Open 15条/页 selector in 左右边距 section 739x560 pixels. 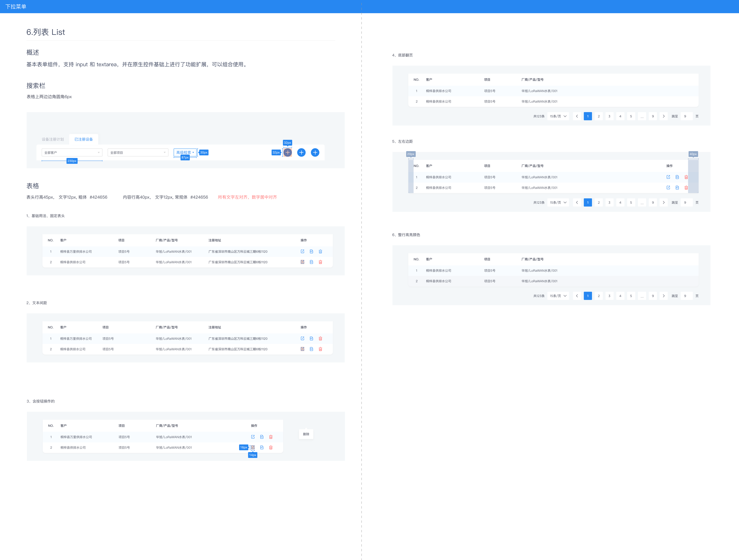(558, 202)
